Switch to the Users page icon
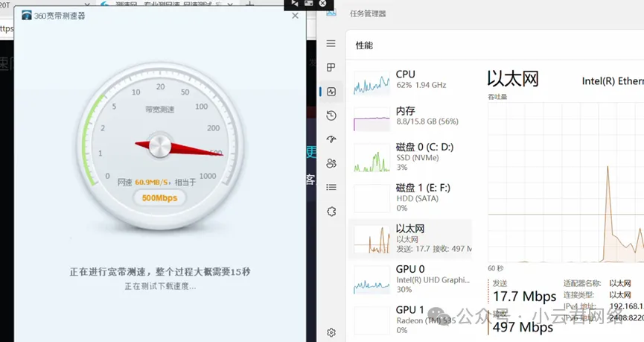This screenshot has height=342, width=644. tap(331, 163)
